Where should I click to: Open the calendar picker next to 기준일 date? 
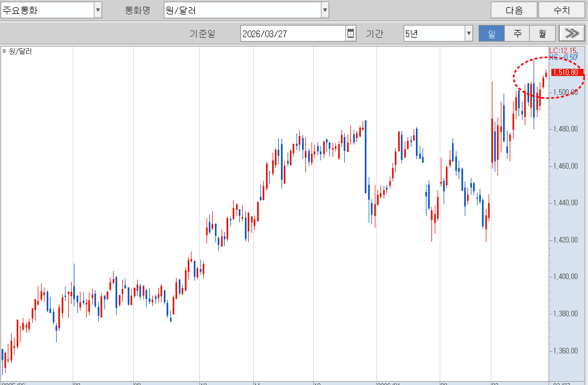pos(351,33)
